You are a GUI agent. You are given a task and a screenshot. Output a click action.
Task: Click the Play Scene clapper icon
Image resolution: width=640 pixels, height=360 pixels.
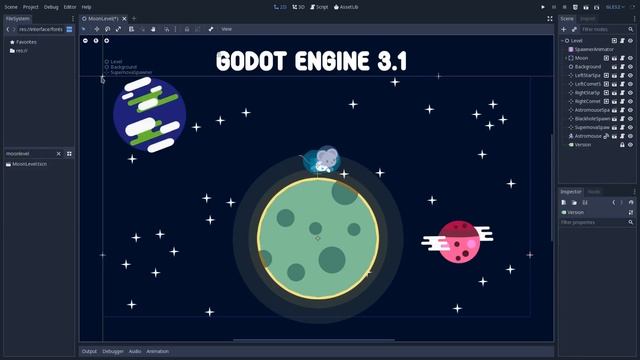(586, 7)
